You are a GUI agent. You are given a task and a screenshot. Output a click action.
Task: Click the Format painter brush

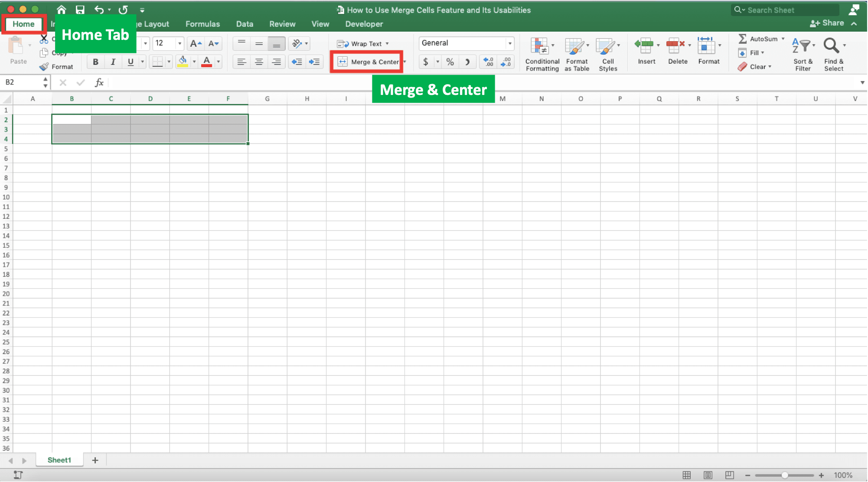[44, 67]
